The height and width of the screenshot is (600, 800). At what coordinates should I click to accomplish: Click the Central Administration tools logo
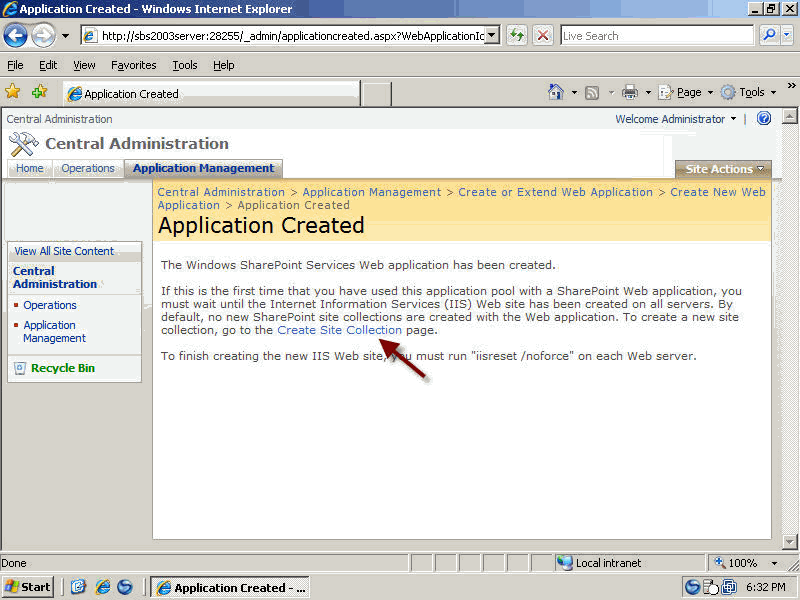23,144
